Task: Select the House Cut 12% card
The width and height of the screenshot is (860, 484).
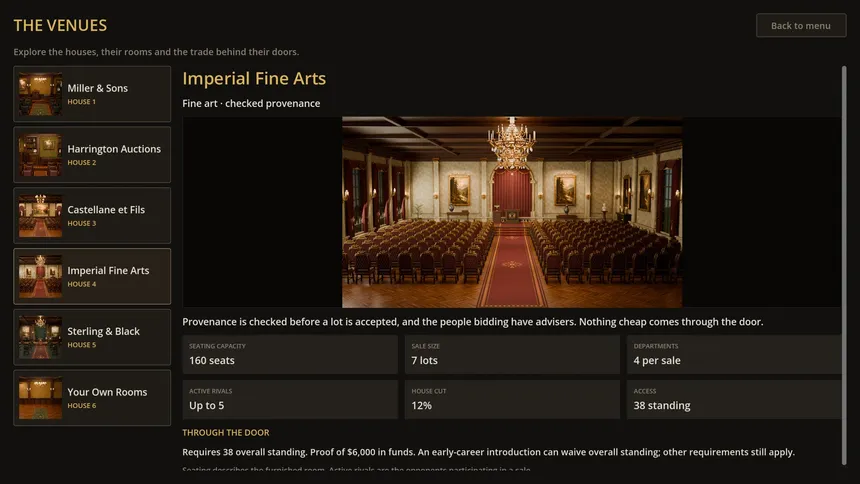Action: tap(512, 399)
